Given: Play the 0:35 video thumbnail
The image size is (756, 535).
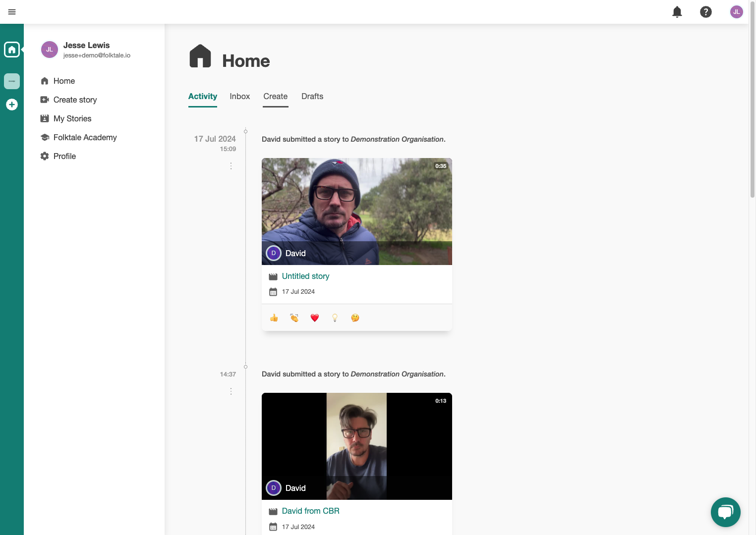Looking at the screenshot, I should tap(357, 212).
